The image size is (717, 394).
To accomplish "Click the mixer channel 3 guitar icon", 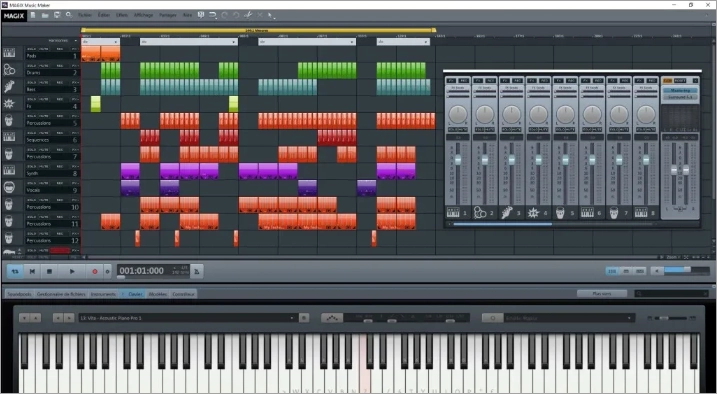I will point(507,212).
